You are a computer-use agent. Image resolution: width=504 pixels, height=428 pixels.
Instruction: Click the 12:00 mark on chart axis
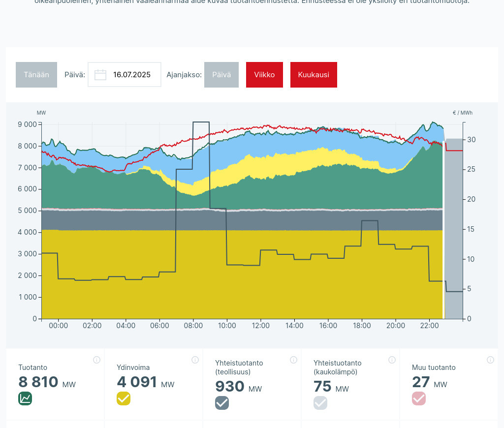(x=260, y=326)
